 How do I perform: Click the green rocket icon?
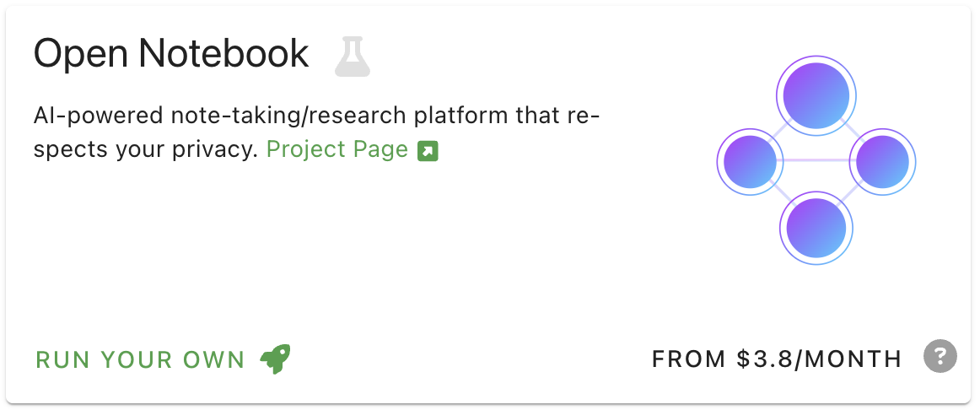275,359
